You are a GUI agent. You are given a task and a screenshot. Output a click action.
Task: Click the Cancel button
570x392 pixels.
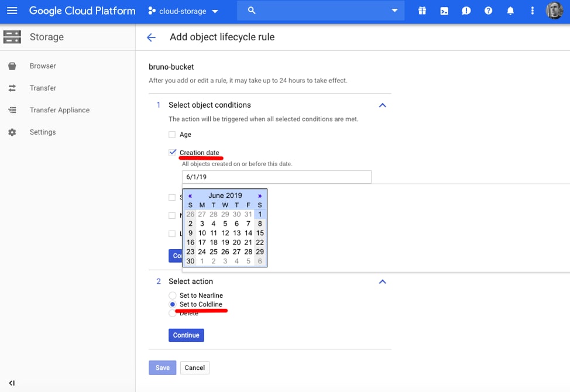[194, 367]
